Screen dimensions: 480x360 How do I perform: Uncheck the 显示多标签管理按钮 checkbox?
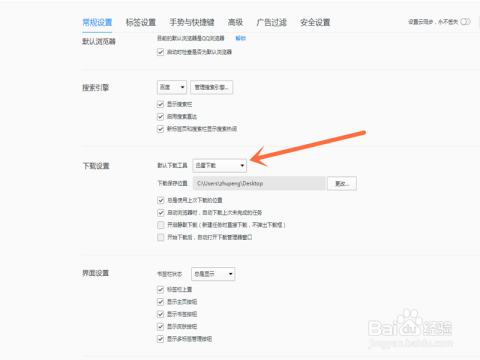pyautogui.click(x=160, y=339)
